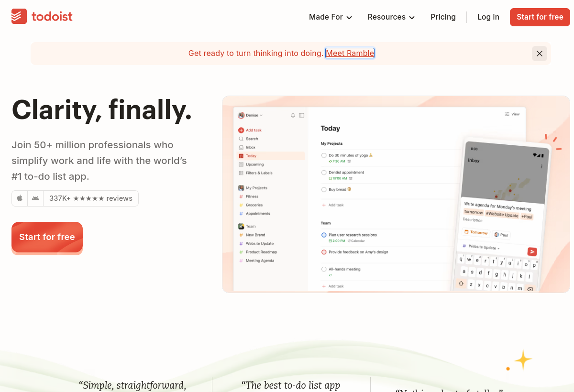Screen dimensions: 574x392
Task: Go to the Pricing page
Action: pos(443,17)
